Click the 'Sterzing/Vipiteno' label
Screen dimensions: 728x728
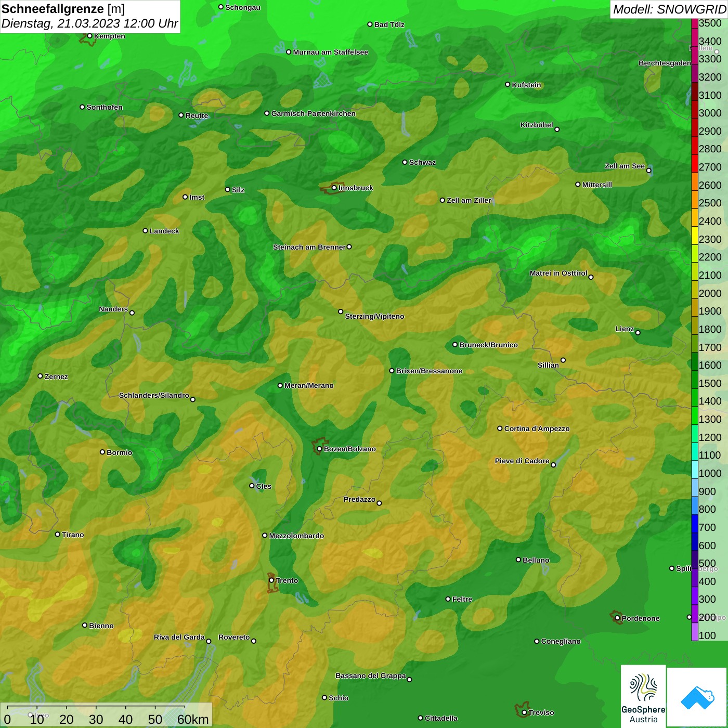coord(374,316)
